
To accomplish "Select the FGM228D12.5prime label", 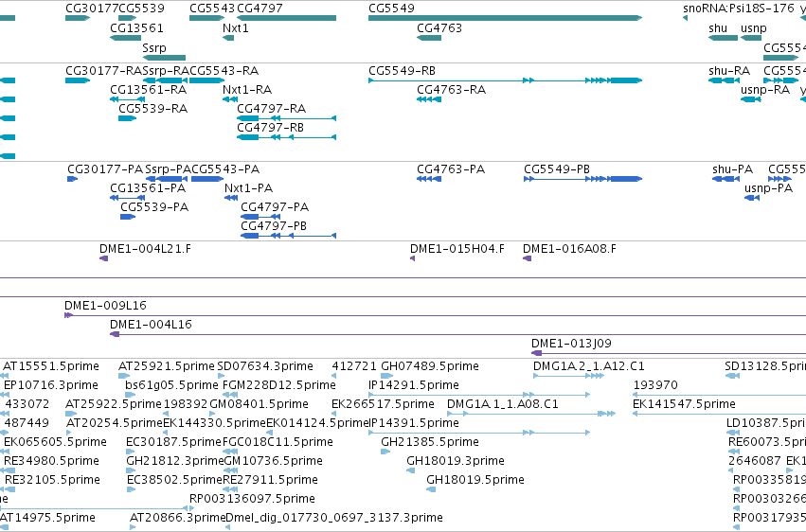I will pos(279,385).
